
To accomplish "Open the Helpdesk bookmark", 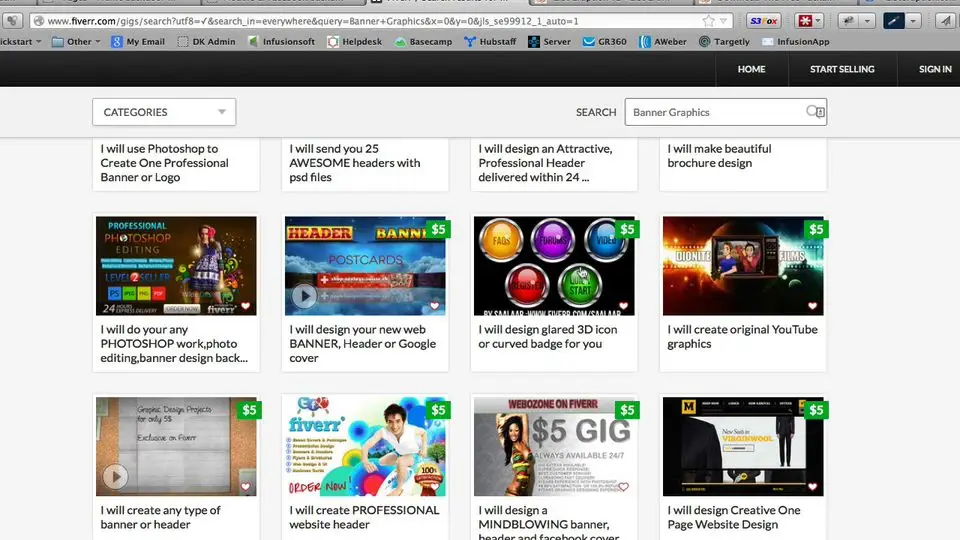I will 354,42.
